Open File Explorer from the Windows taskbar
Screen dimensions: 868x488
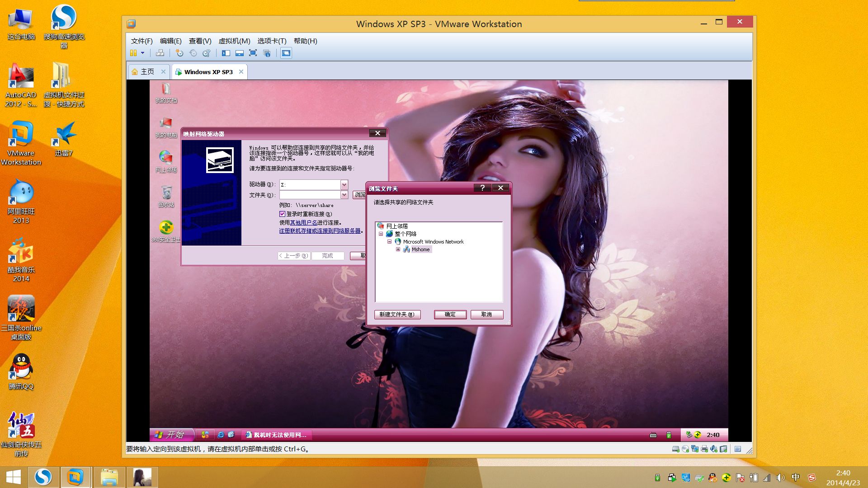point(109,477)
